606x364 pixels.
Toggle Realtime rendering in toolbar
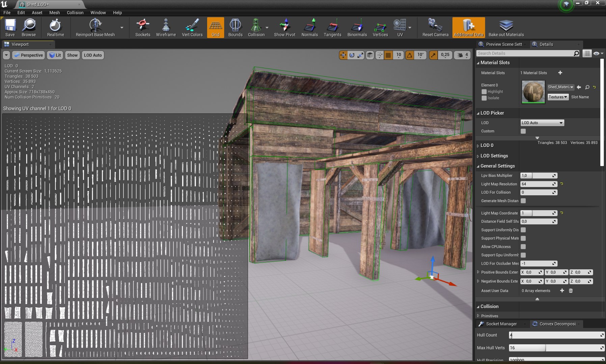point(55,28)
